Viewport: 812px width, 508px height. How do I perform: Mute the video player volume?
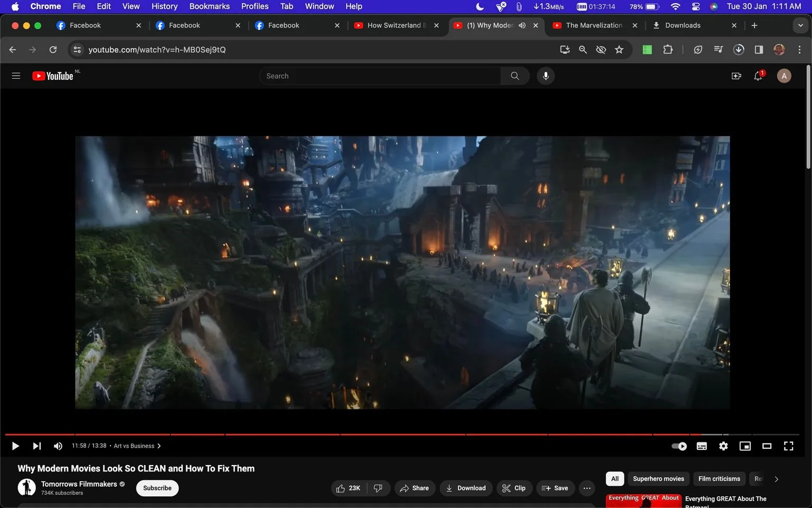coord(58,446)
